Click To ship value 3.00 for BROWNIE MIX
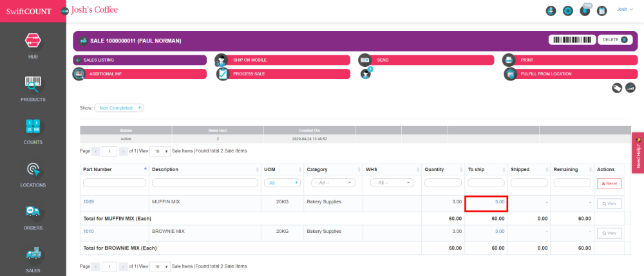 [500, 232]
